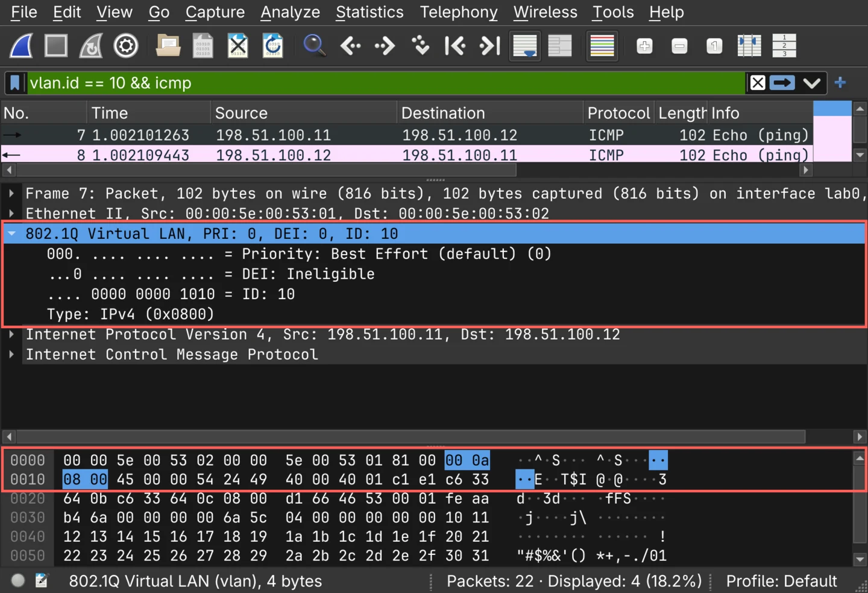
Task: Jump to the last packet
Action: pos(489,46)
